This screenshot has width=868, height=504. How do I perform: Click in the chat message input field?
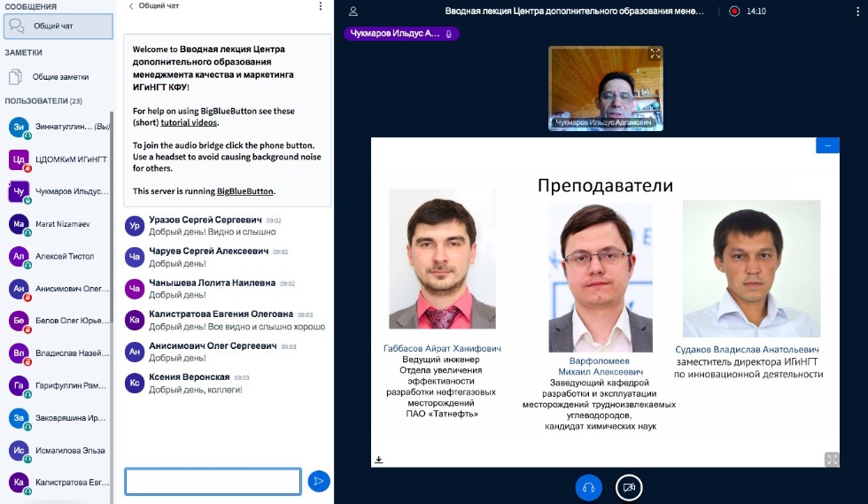coord(213,481)
